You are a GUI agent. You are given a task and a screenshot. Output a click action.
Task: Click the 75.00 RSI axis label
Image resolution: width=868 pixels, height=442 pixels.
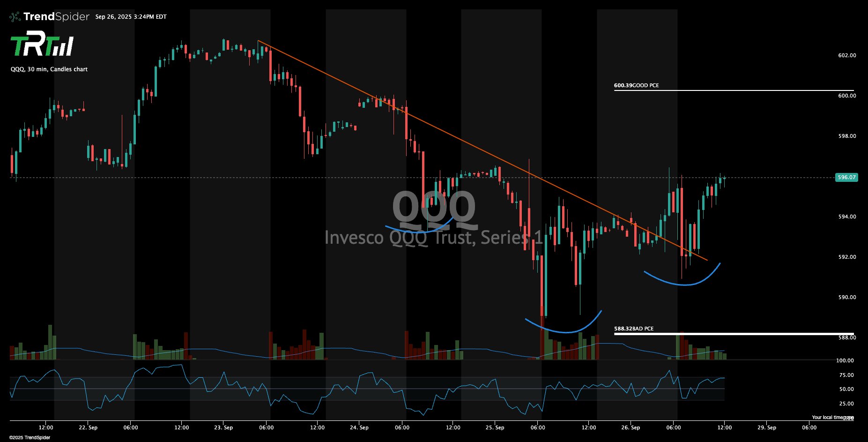846,375
